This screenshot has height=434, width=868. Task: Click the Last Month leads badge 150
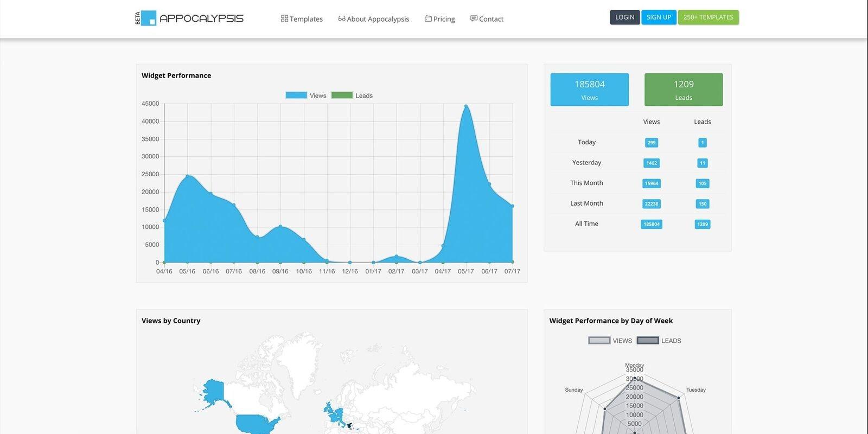tap(703, 204)
